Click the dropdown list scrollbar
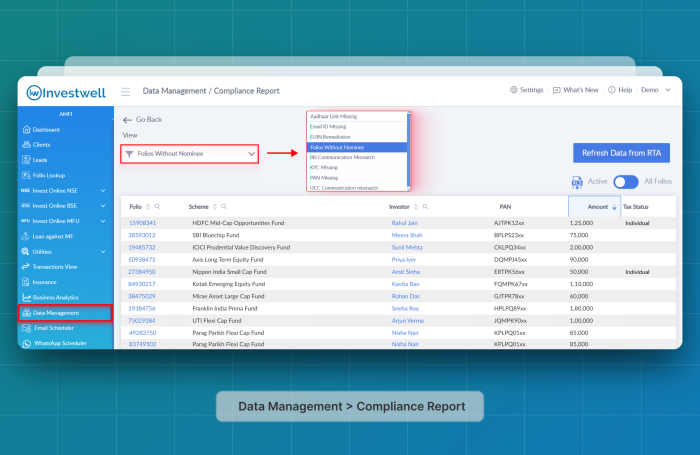 coord(408,151)
